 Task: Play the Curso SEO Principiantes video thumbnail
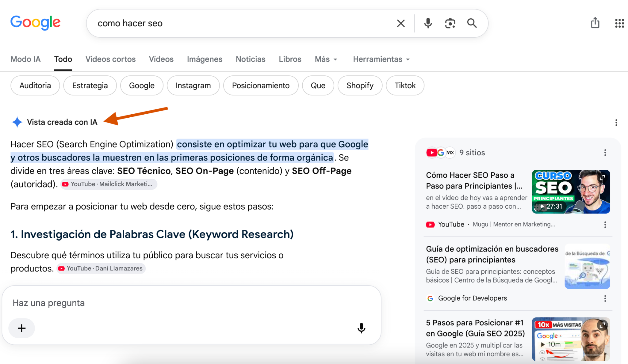[x=571, y=191]
